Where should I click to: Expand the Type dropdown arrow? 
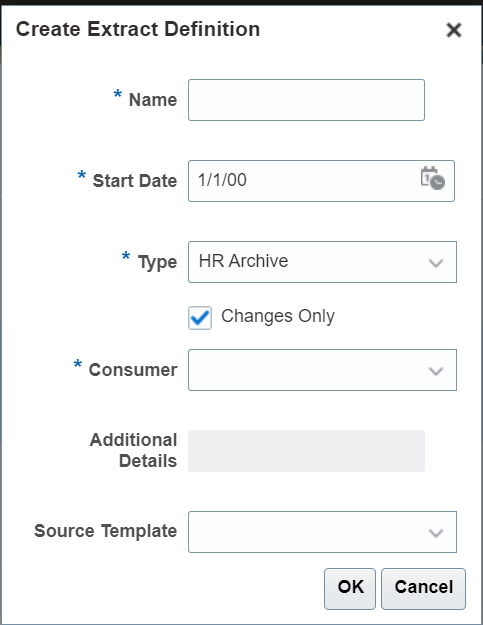tap(436, 263)
